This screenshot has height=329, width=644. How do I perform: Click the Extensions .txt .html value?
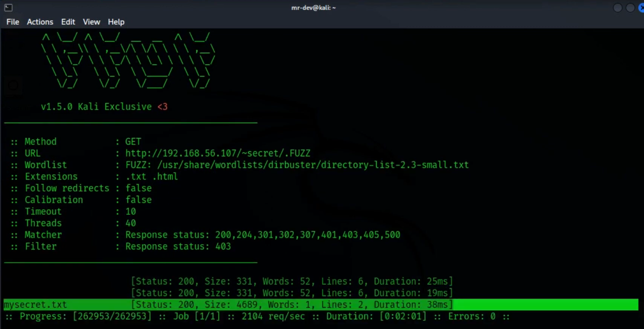click(151, 176)
